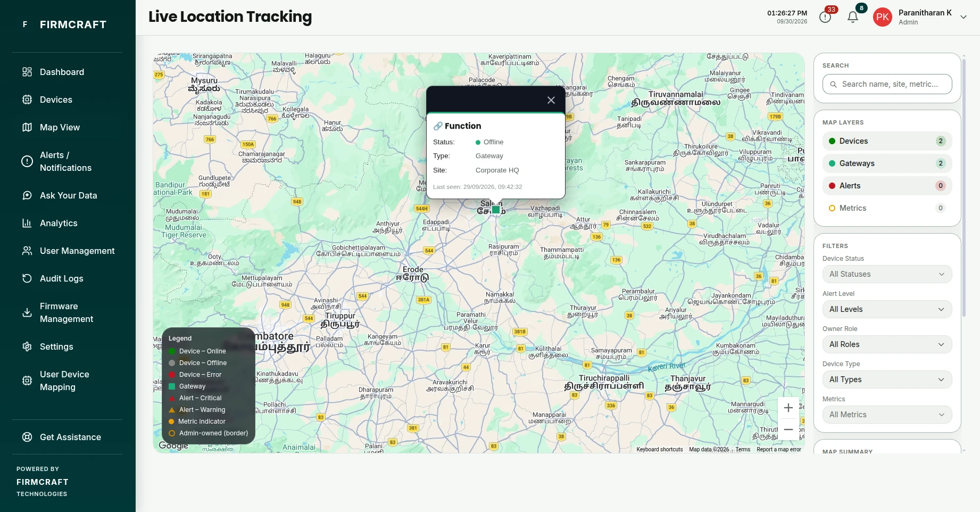Zoom in on the map
Image resolution: width=980 pixels, height=512 pixels.
788,408
